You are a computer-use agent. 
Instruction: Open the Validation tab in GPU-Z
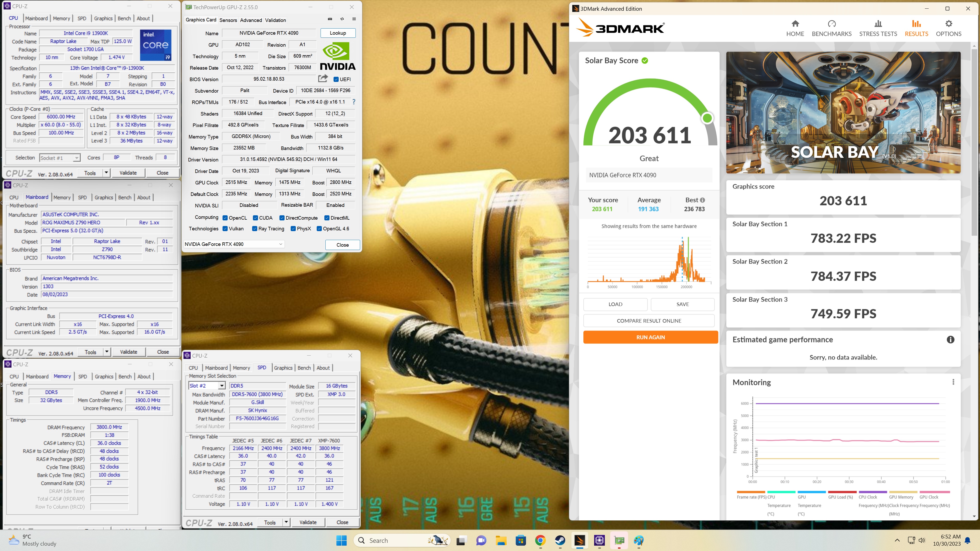tap(275, 20)
